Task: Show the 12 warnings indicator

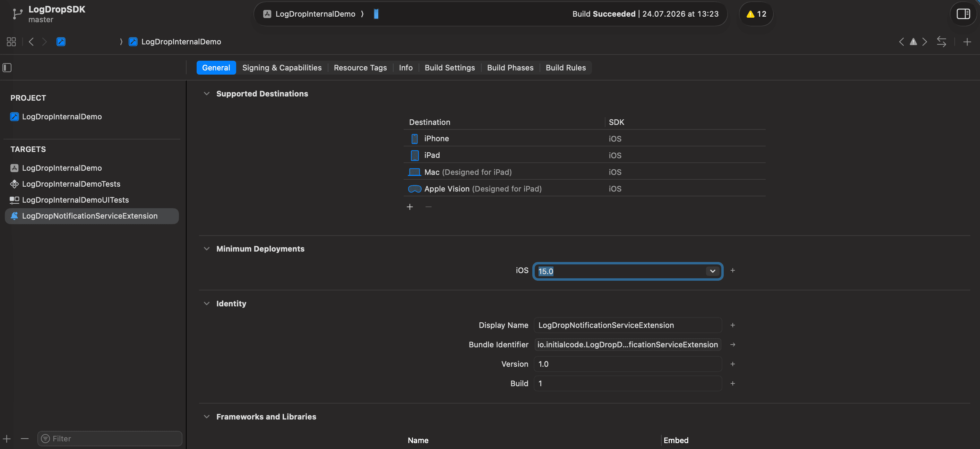Action: pos(756,14)
